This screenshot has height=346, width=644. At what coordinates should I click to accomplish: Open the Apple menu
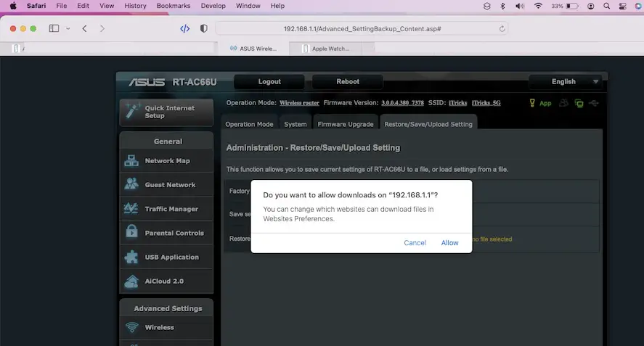coord(13,6)
